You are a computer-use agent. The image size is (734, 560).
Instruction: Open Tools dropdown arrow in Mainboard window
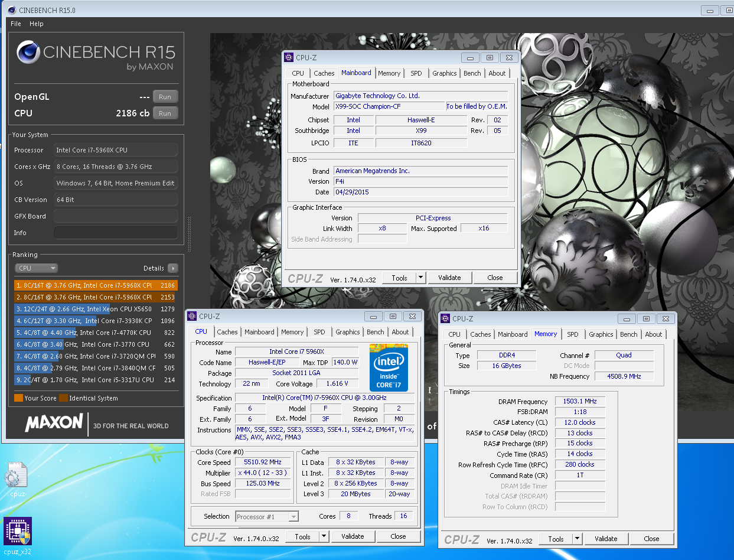coord(420,278)
